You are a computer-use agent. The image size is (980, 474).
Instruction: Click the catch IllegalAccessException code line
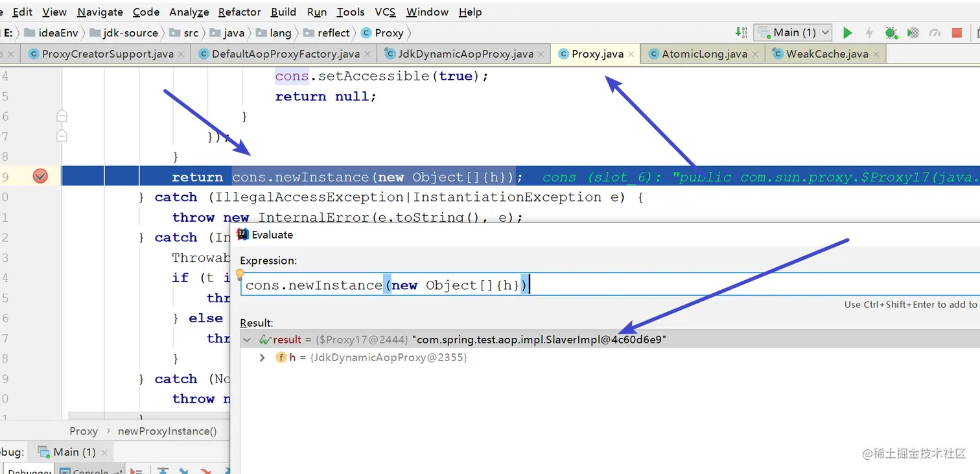[391, 197]
